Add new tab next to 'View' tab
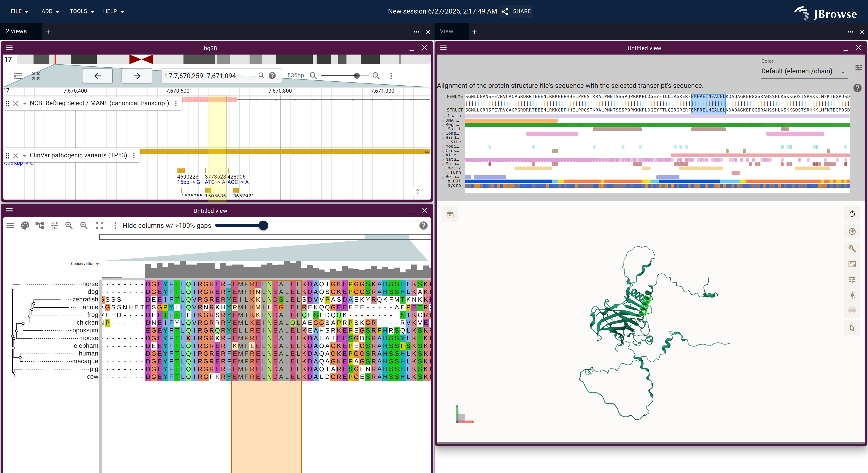The image size is (868, 473). tap(475, 32)
